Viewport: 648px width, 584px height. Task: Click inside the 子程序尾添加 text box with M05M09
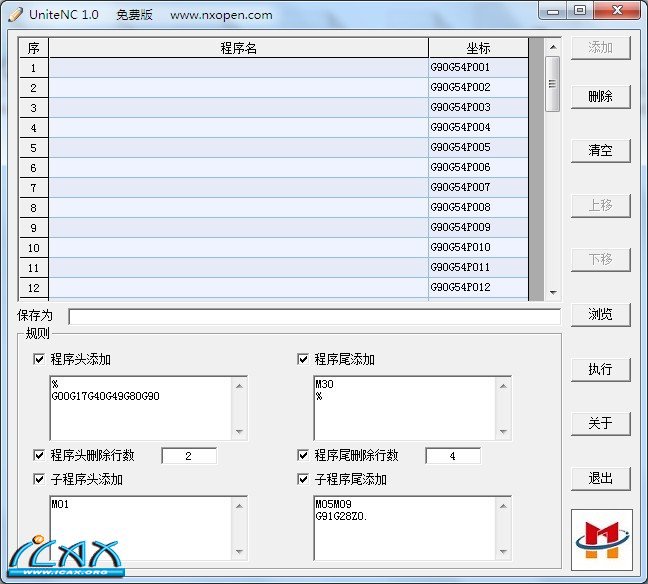tap(405, 528)
